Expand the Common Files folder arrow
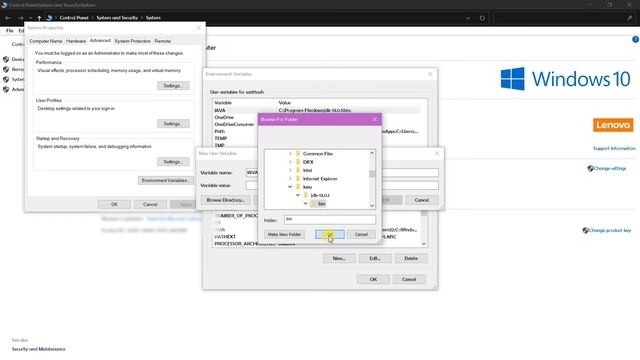Screen dimensions: 640x360 [x=290, y=154]
